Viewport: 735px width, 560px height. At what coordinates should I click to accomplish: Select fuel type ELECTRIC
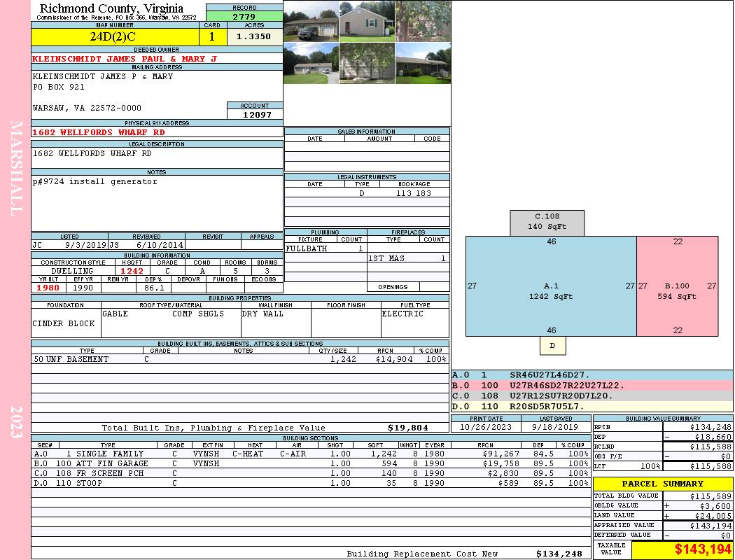(402, 314)
